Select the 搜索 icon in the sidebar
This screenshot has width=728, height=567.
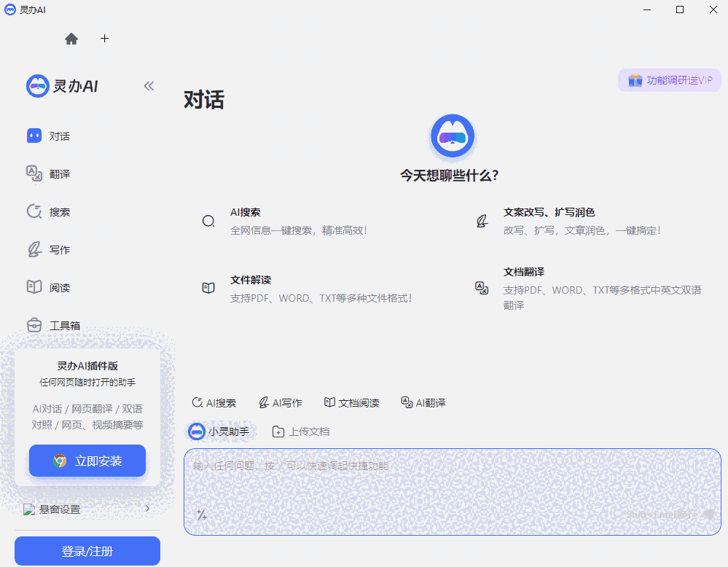point(34,211)
